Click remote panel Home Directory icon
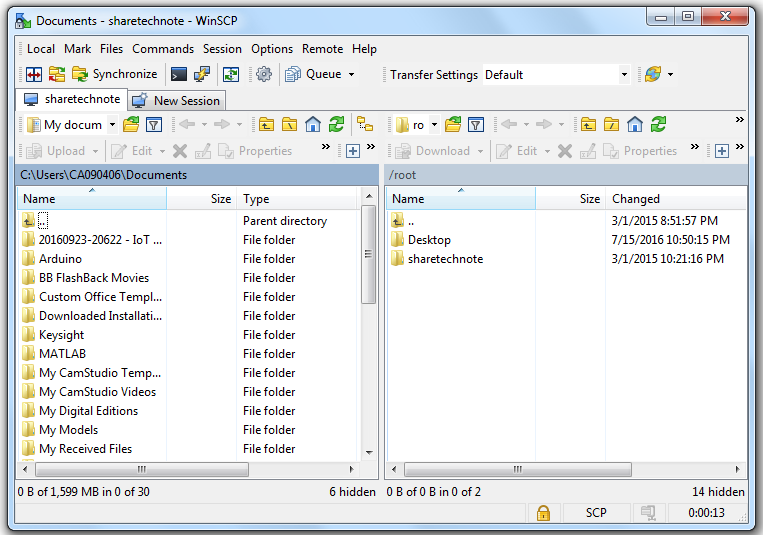Image resolution: width=763 pixels, height=535 pixels. [635, 125]
